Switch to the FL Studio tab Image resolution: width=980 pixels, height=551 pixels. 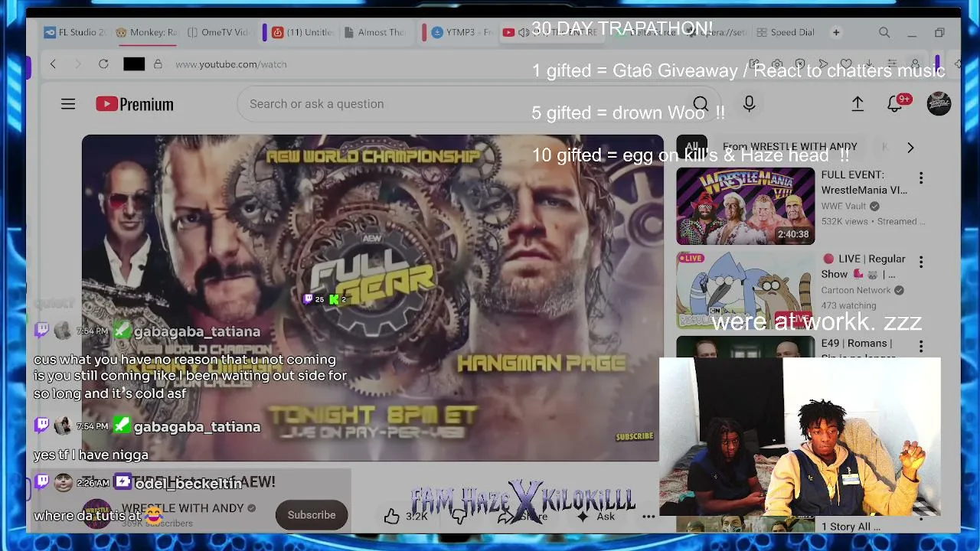pos(75,32)
